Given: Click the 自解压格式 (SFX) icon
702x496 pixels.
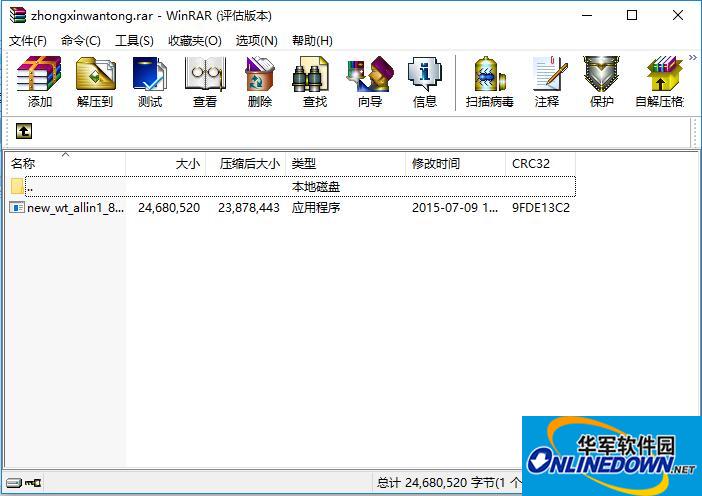Looking at the screenshot, I should click(660, 82).
